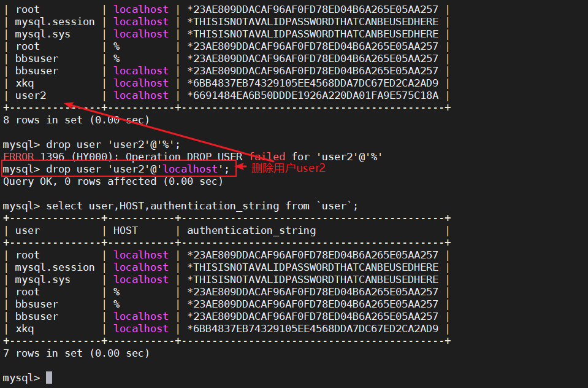Select the 'ERROR 1396 (HY000)' error code text
Screen dimensions: 588x388
point(58,157)
